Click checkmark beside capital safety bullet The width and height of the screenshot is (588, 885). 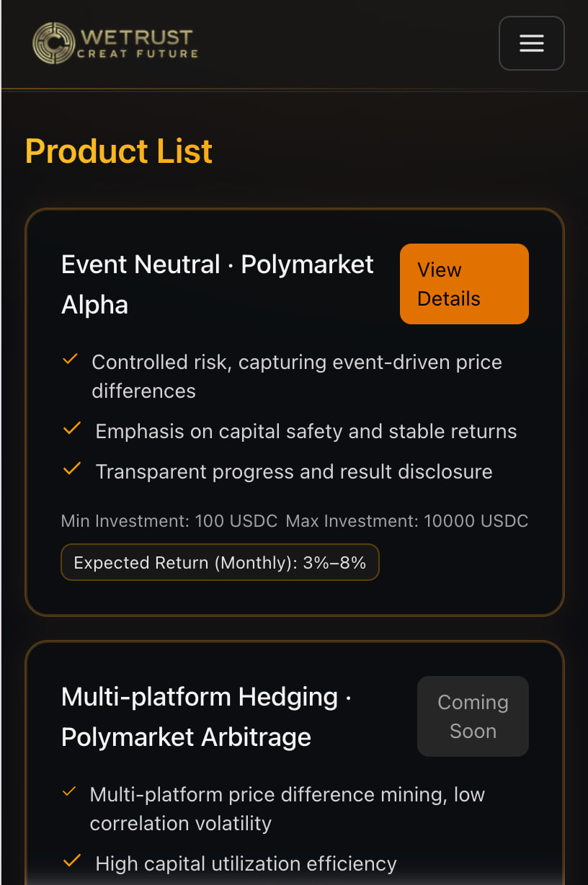click(x=71, y=429)
